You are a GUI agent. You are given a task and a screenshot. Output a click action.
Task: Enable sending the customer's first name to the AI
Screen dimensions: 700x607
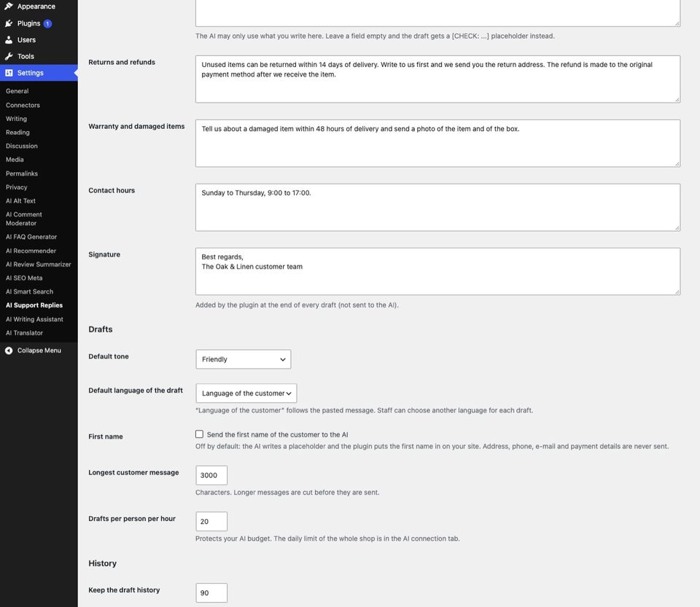199,434
